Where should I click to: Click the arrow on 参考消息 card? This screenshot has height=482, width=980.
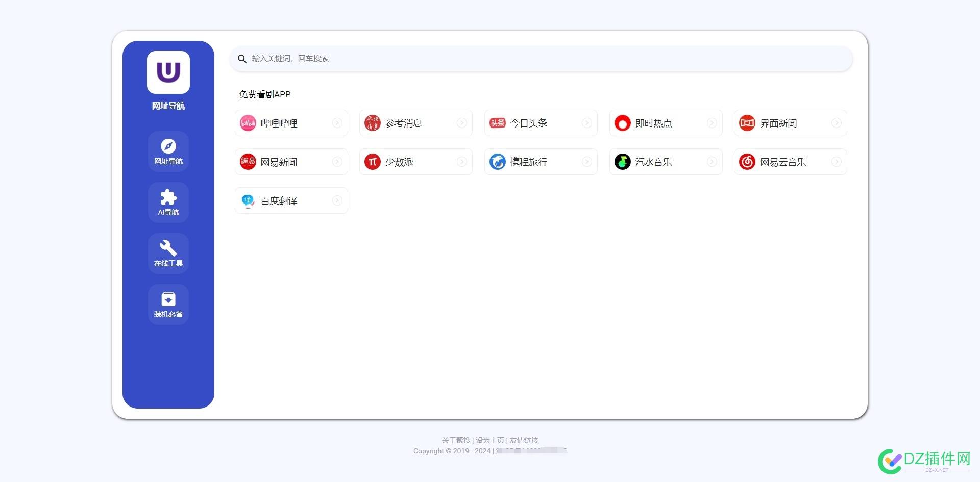point(462,123)
